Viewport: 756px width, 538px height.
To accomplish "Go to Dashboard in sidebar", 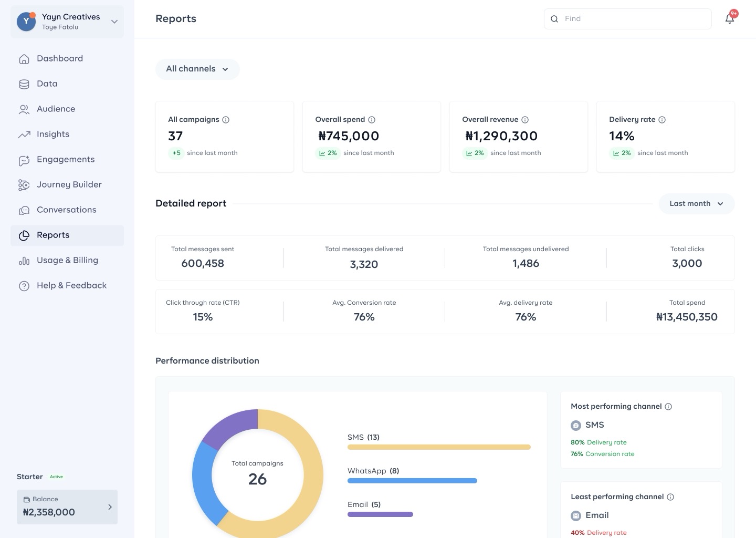I will 67,59.
